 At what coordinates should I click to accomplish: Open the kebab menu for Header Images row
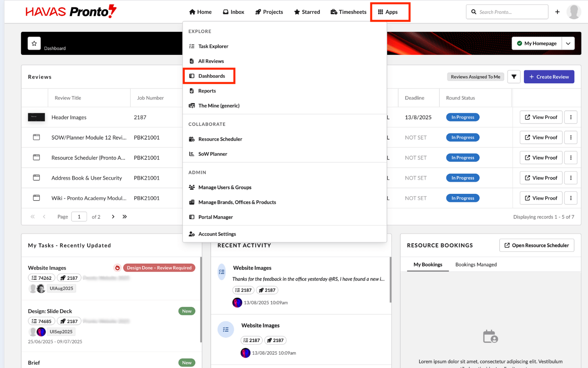pyautogui.click(x=571, y=117)
